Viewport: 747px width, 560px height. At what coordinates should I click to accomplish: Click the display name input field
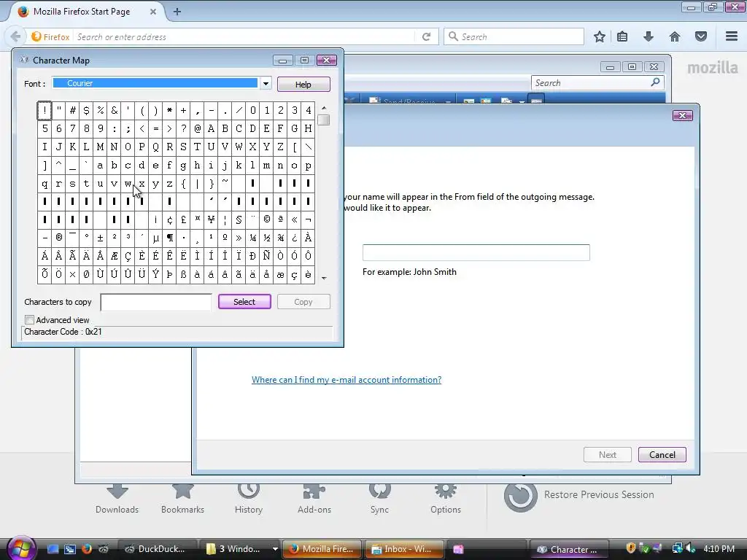[476, 252]
